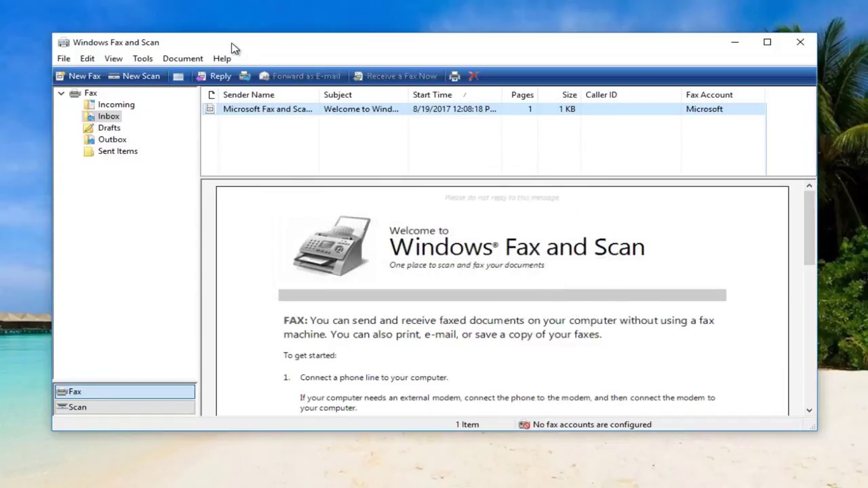Sort by Subject column header

pos(363,95)
